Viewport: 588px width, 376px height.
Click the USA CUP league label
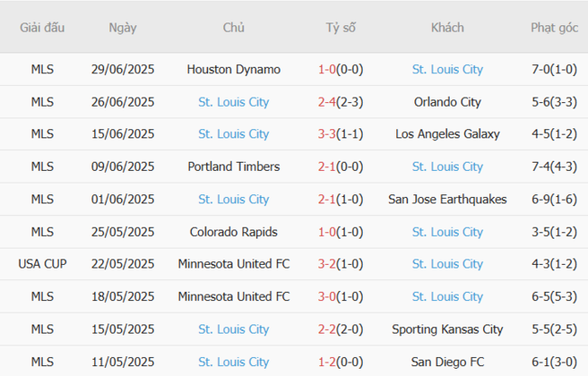42,264
